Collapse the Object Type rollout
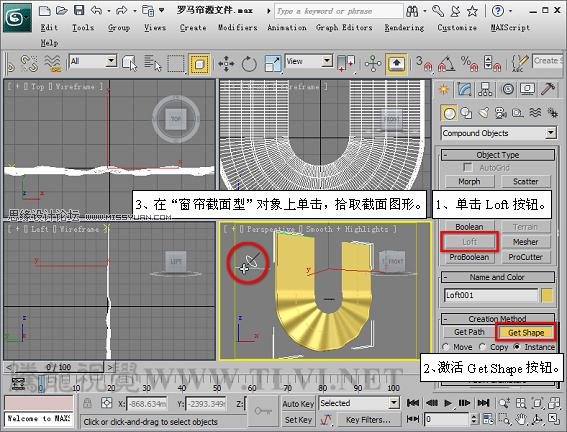The width and height of the screenshot is (567, 432). pos(498,155)
